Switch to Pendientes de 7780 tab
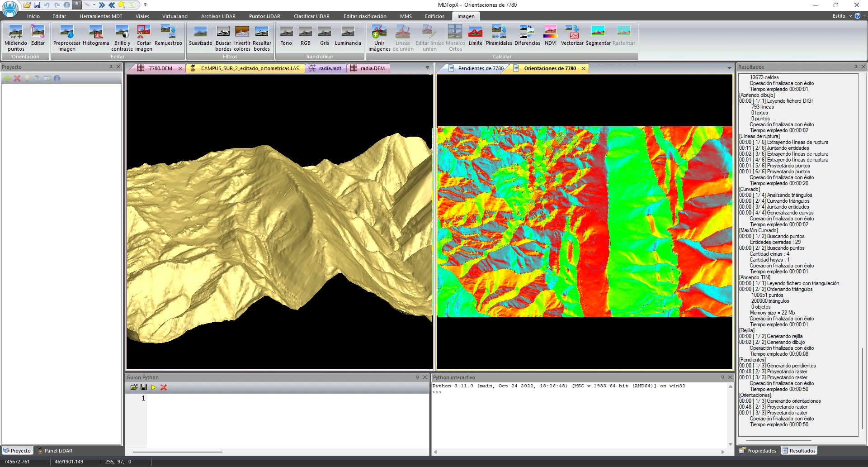This screenshot has height=467, width=868. 481,68
